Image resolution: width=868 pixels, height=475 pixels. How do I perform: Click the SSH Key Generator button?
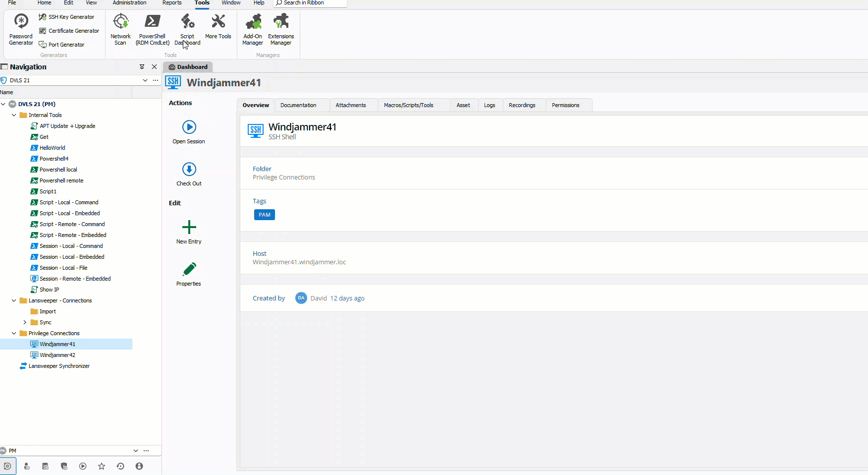tap(67, 17)
